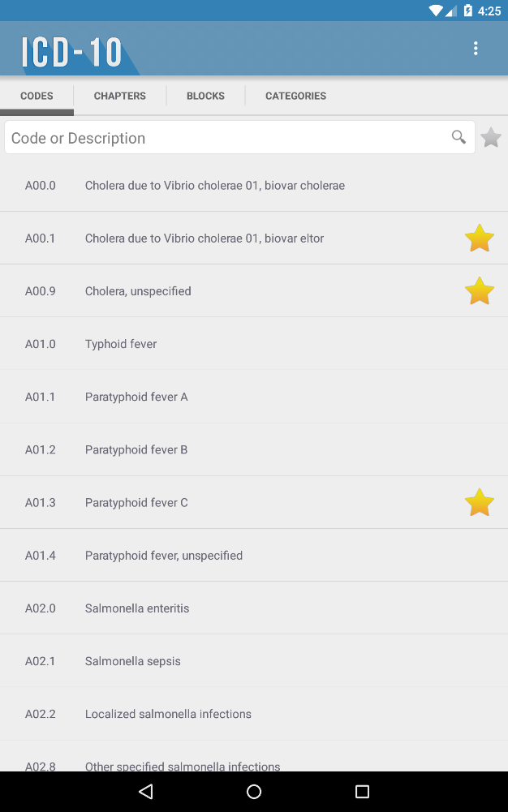Open the Categories tab
This screenshot has width=508, height=812.
pyautogui.click(x=295, y=96)
